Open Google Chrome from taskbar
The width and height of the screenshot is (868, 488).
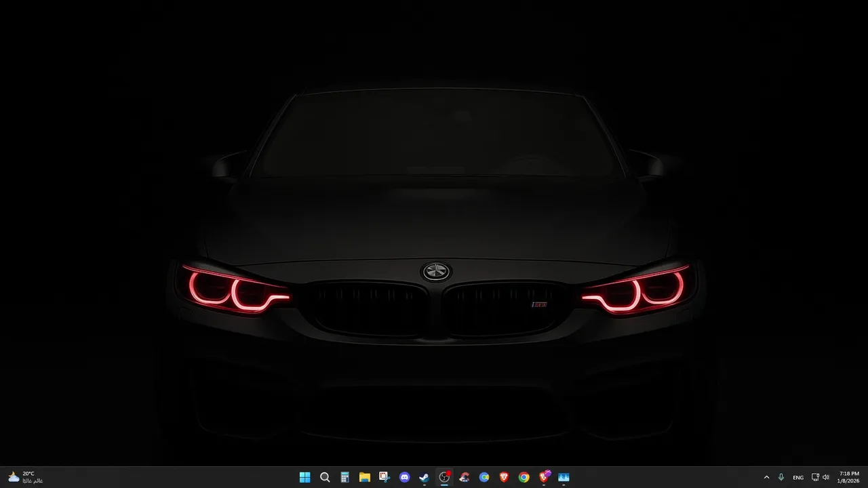(524, 477)
